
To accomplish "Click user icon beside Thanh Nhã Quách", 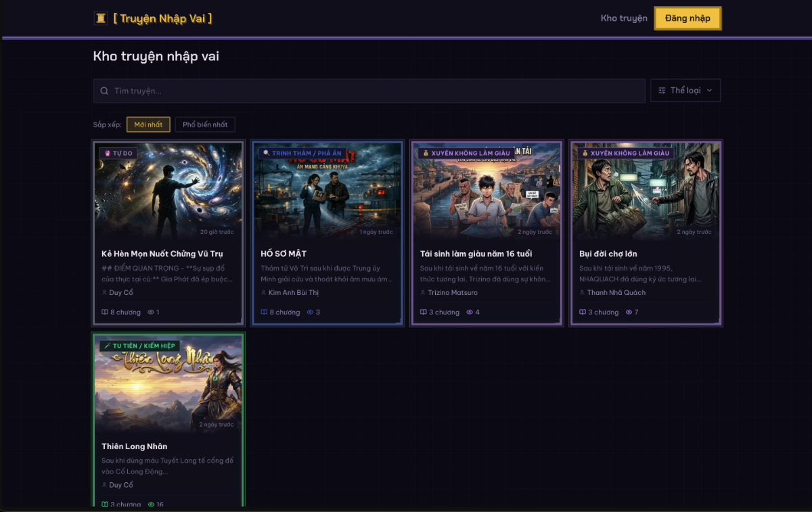I will coord(583,293).
